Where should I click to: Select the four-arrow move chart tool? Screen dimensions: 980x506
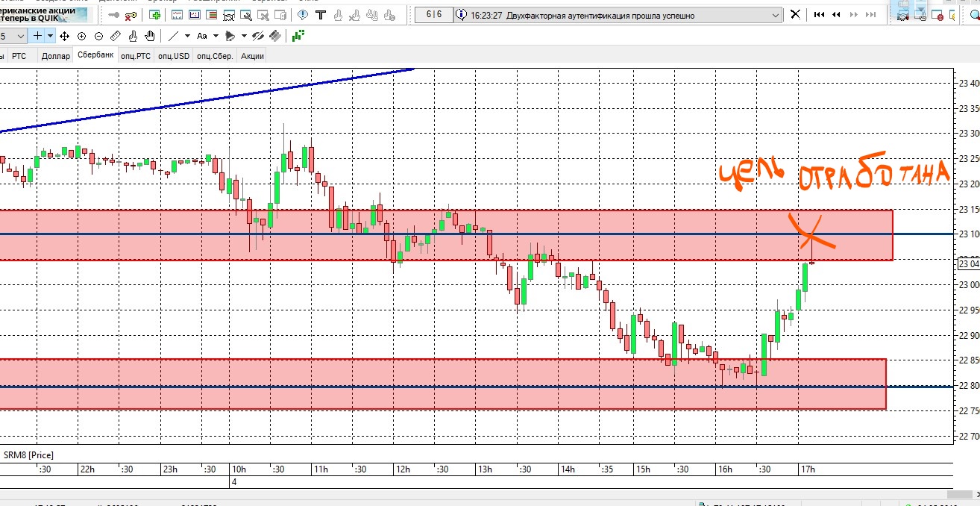coord(65,36)
